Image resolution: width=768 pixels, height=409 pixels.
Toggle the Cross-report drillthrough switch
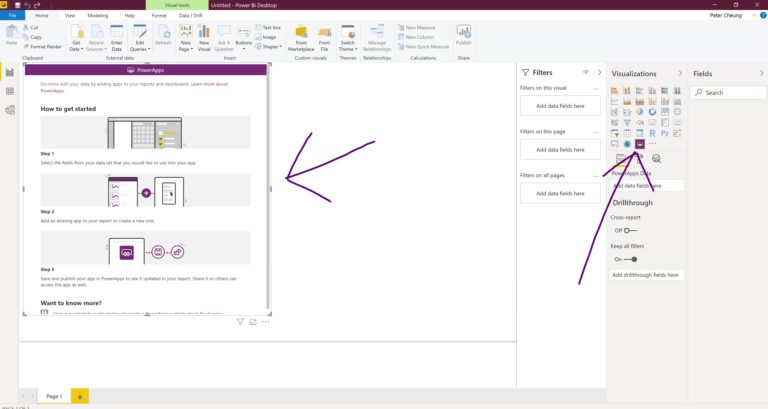[630, 230]
